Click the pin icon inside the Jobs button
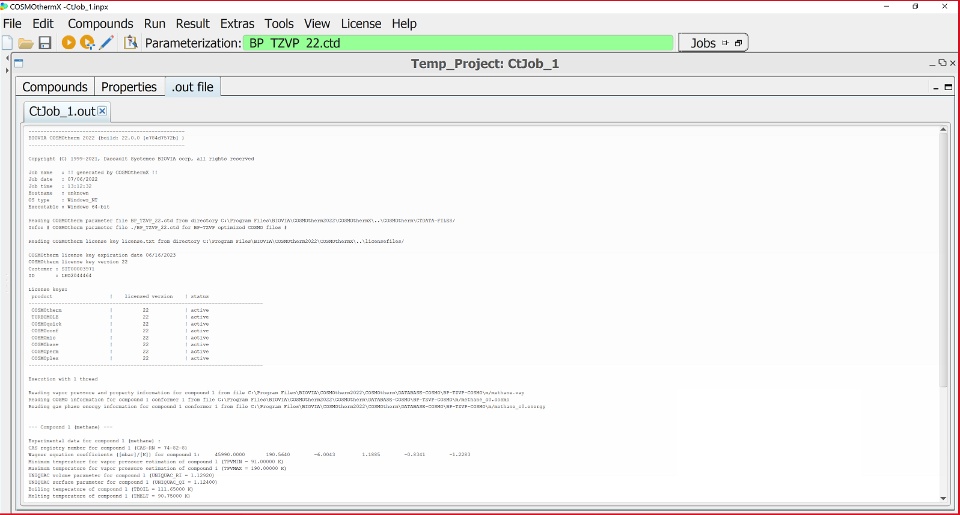The width and height of the screenshot is (960, 515). coord(726,43)
